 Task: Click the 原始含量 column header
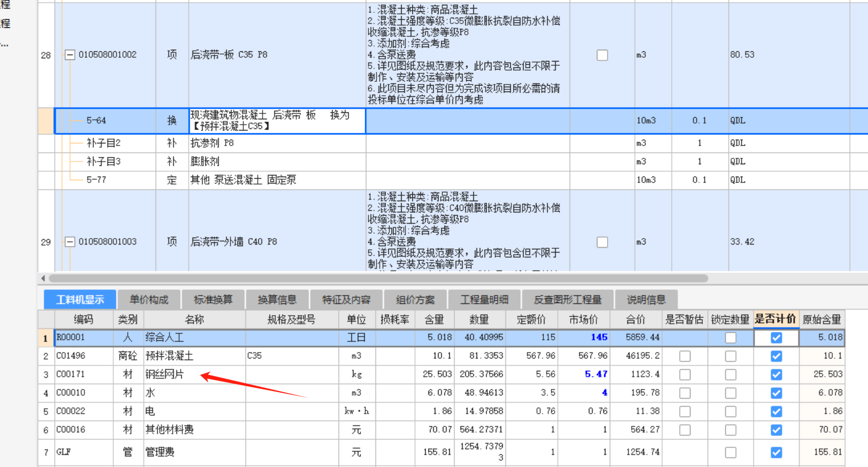point(822,319)
